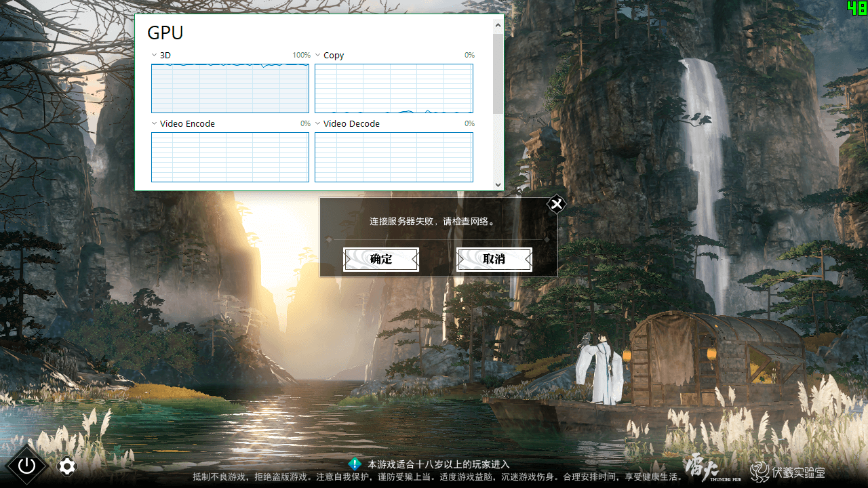Expand the Video Encode engine selector
Screen dimensions: 868x488
tap(155, 123)
